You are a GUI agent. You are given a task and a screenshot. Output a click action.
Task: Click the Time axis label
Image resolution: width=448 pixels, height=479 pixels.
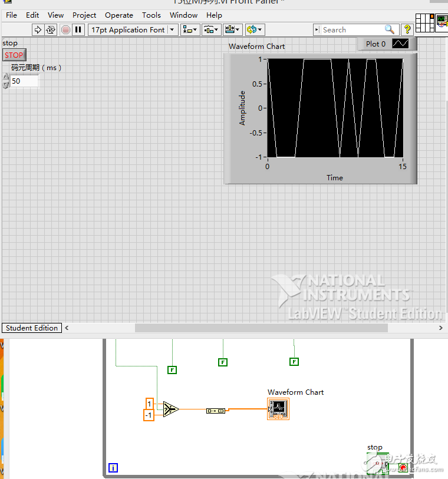point(335,178)
